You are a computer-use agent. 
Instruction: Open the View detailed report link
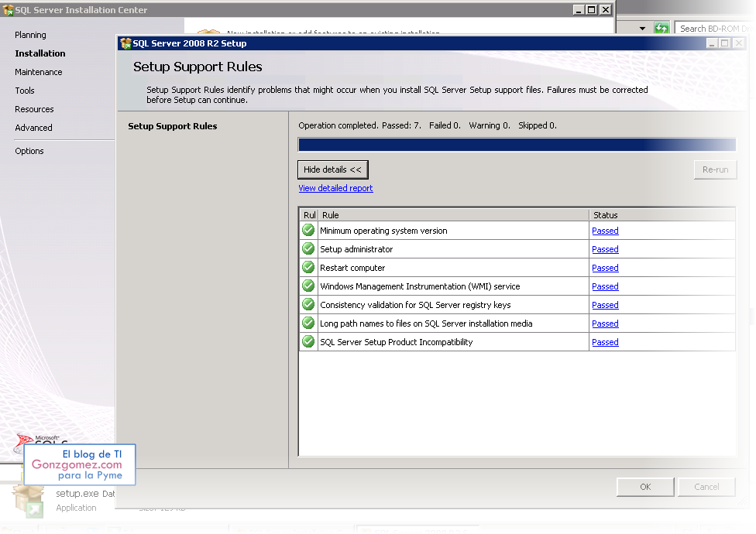pos(335,188)
